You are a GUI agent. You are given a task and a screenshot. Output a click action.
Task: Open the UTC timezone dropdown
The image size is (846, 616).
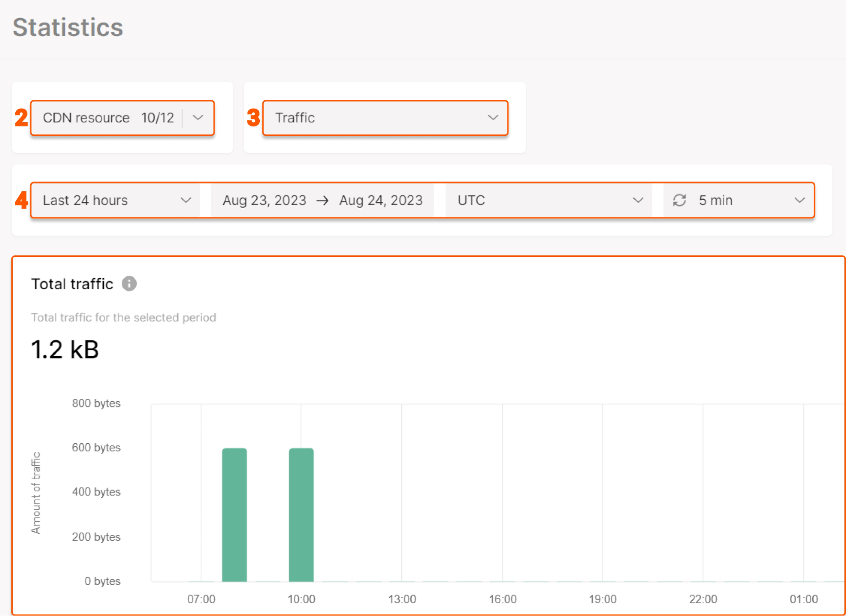click(549, 200)
